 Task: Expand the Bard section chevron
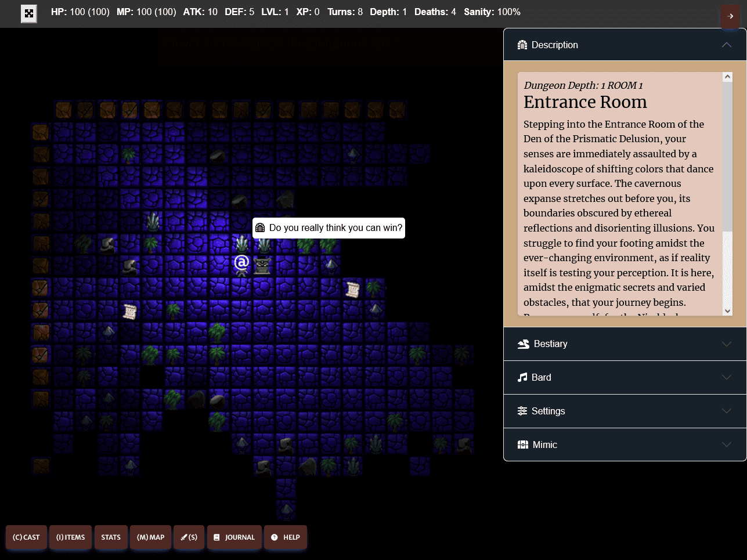(726, 377)
